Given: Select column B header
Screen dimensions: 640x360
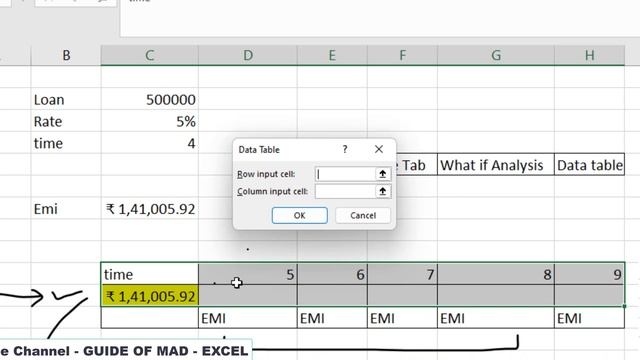Looking at the screenshot, I should coord(66,55).
